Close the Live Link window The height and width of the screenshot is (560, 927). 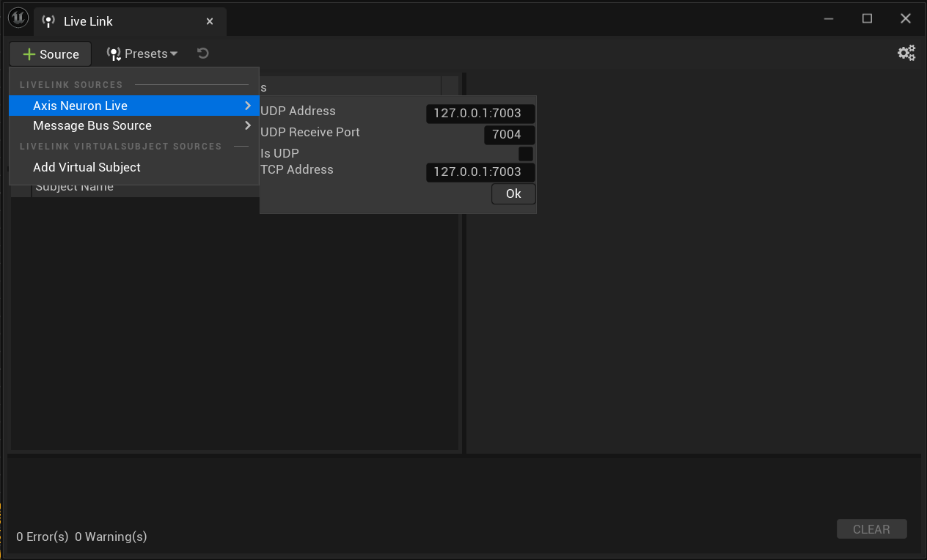click(905, 18)
